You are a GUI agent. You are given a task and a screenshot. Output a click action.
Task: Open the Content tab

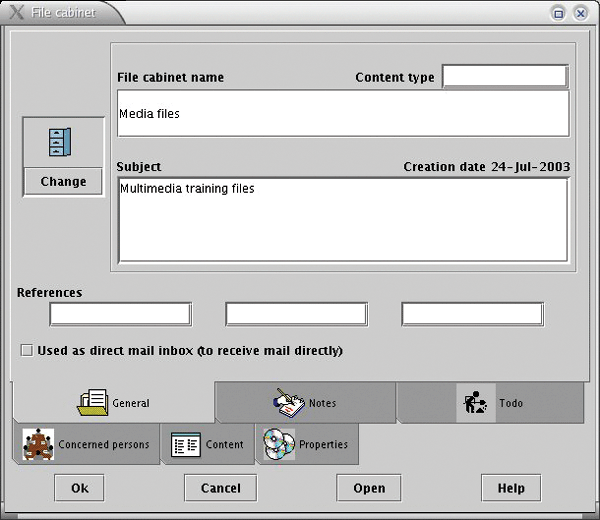(x=207, y=444)
